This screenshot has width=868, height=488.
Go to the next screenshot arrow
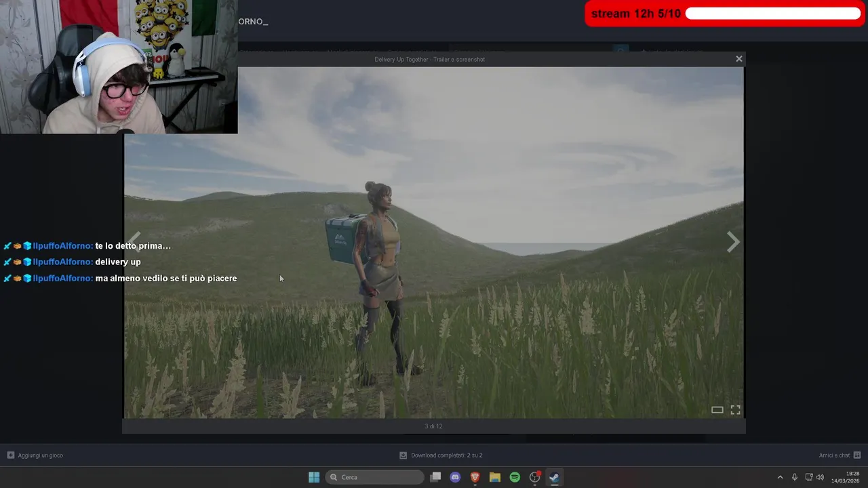click(x=733, y=242)
